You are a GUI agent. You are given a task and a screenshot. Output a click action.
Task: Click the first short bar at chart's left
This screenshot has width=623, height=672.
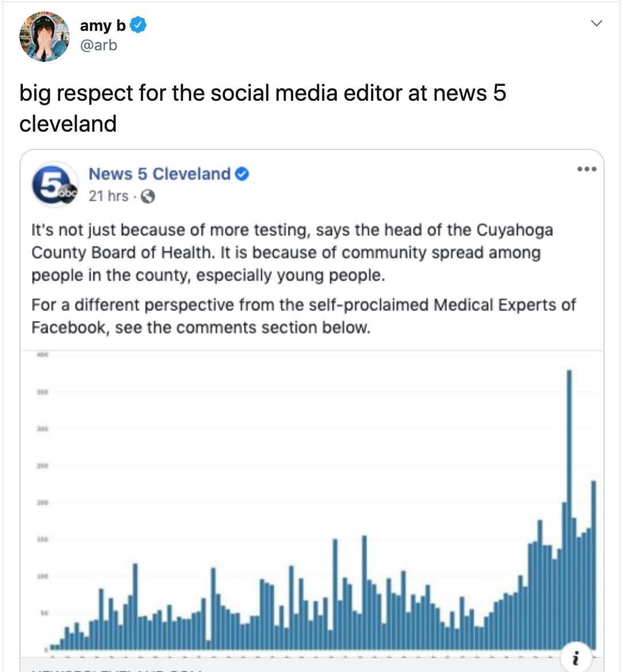(52, 647)
